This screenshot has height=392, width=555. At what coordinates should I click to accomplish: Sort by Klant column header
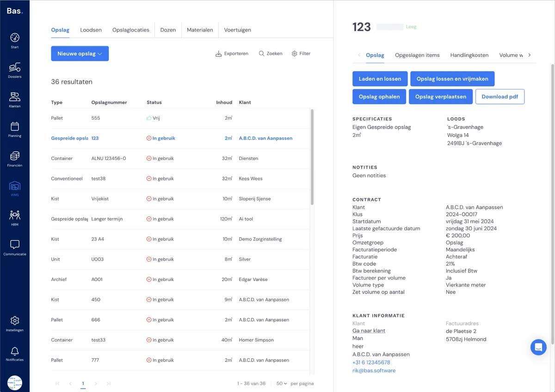point(245,103)
